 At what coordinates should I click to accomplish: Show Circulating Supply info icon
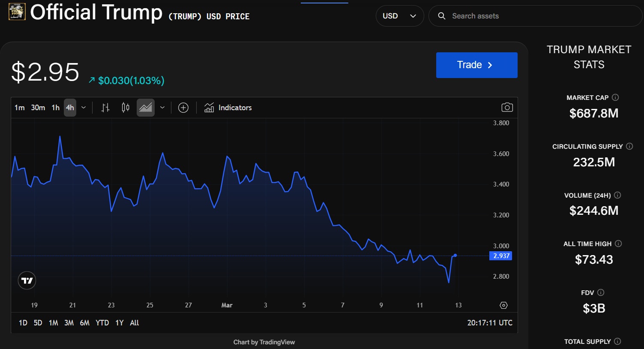tap(629, 146)
